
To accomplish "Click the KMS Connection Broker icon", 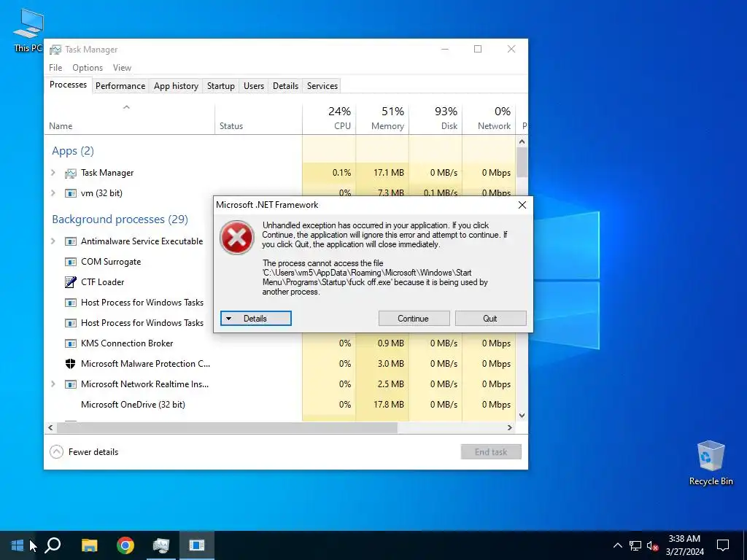I will 71,343.
